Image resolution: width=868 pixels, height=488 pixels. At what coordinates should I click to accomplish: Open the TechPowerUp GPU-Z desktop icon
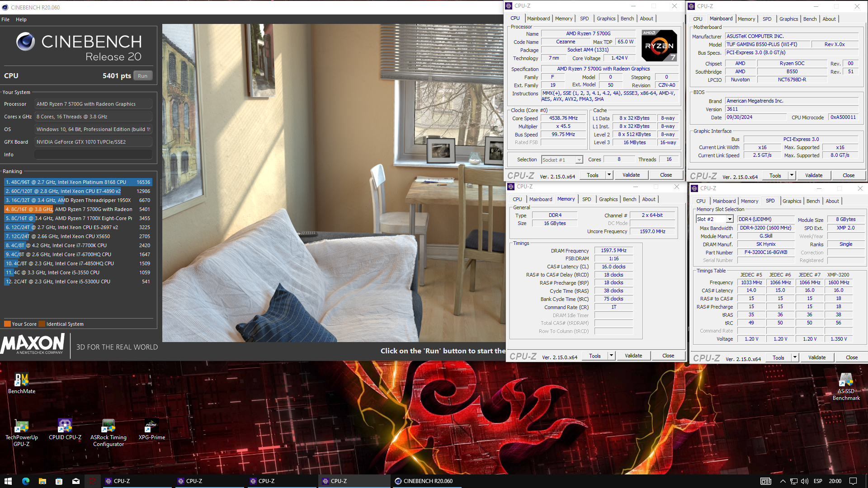21,433
